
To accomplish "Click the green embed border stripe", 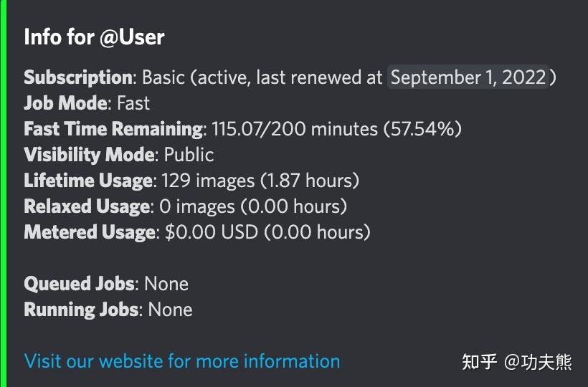I will point(3,193).
